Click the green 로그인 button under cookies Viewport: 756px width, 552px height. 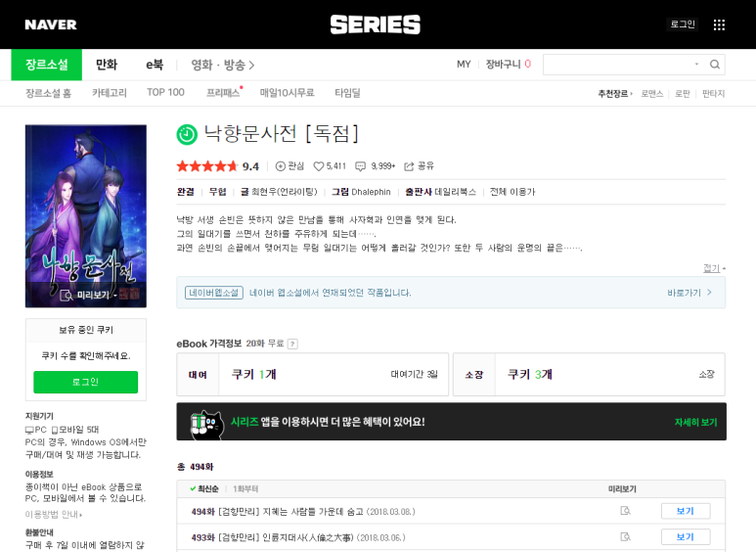[x=85, y=382]
